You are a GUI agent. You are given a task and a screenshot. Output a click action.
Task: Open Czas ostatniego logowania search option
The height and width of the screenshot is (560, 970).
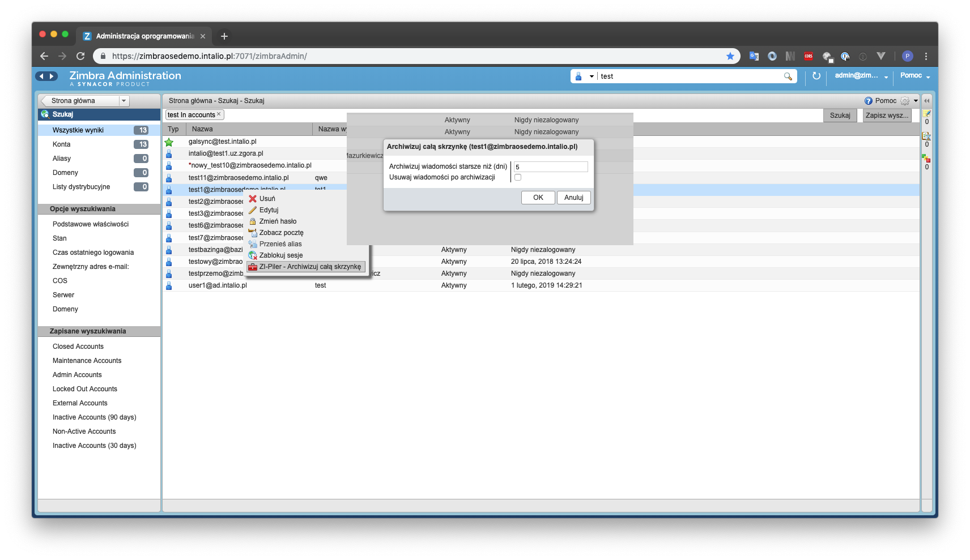click(x=93, y=253)
